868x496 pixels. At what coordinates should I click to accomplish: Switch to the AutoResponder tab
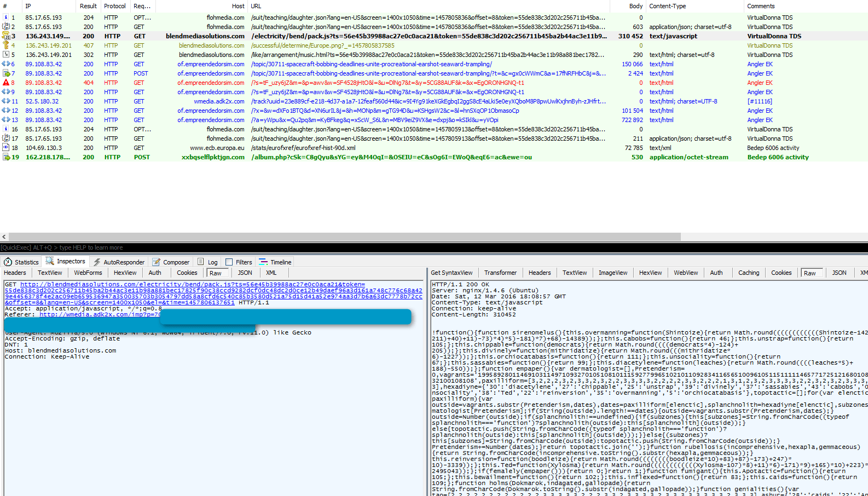click(119, 262)
